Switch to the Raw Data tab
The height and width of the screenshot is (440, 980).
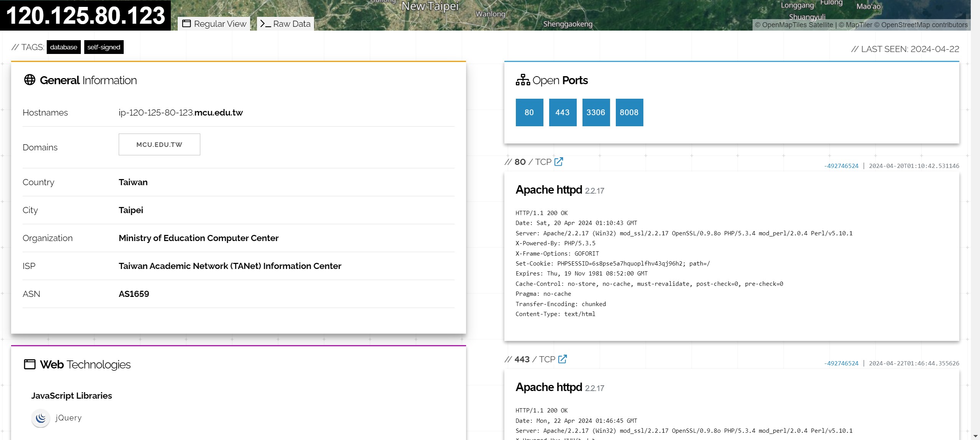286,24
